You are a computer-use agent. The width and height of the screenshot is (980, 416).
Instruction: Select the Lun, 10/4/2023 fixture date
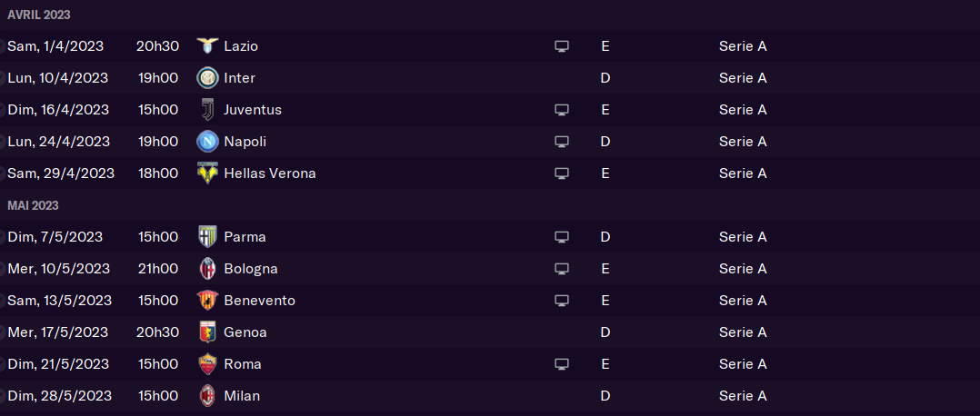click(57, 77)
